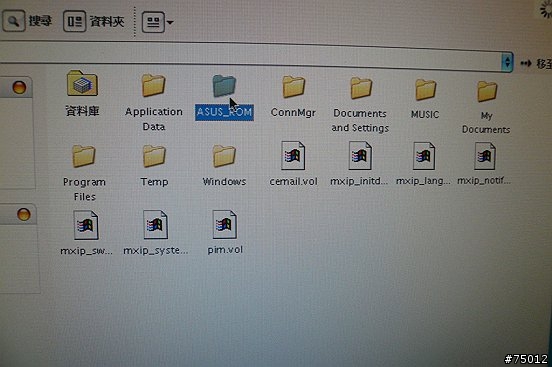
Task: Select the ConnMgr folder
Action: click(x=293, y=86)
